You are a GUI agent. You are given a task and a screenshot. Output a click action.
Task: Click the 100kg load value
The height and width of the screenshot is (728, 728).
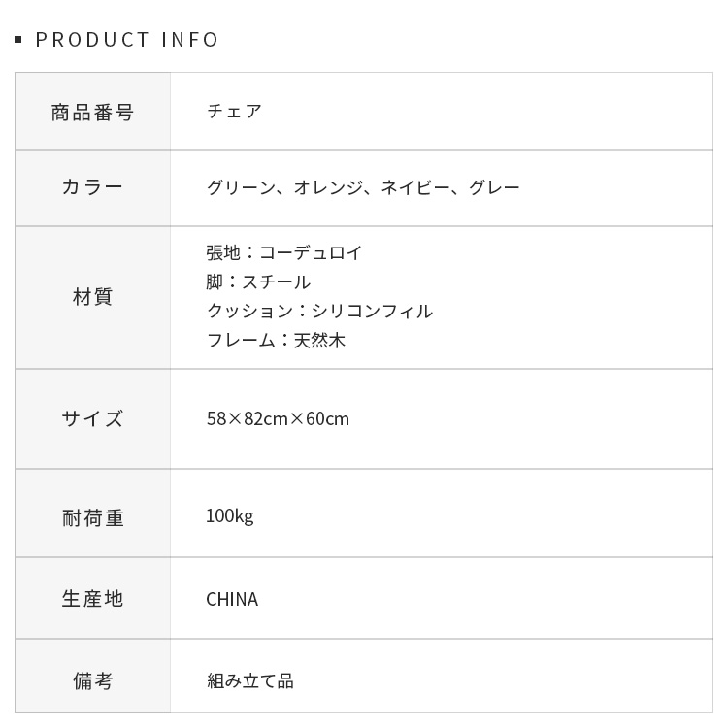pyautogui.click(x=229, y=516)
